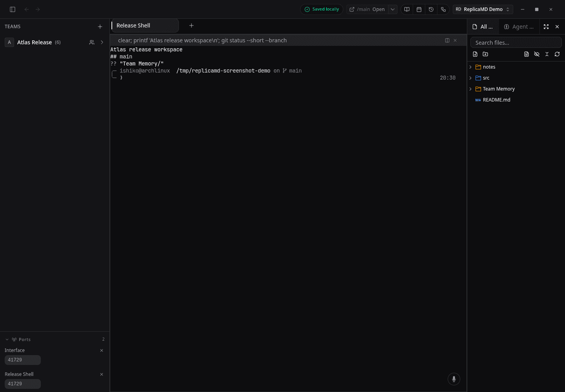Activate the microphone voice input button
Screen dimensions: 565x392
click(454, 379)
